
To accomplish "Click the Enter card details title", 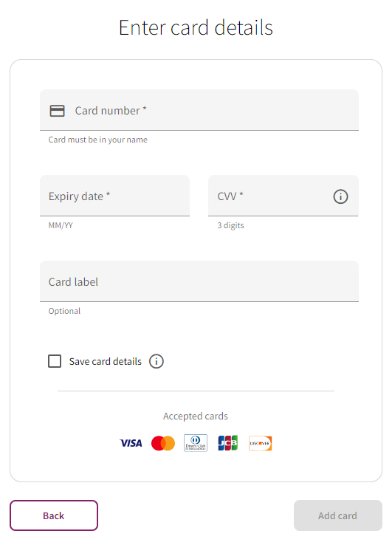I will tap(196, 27).
